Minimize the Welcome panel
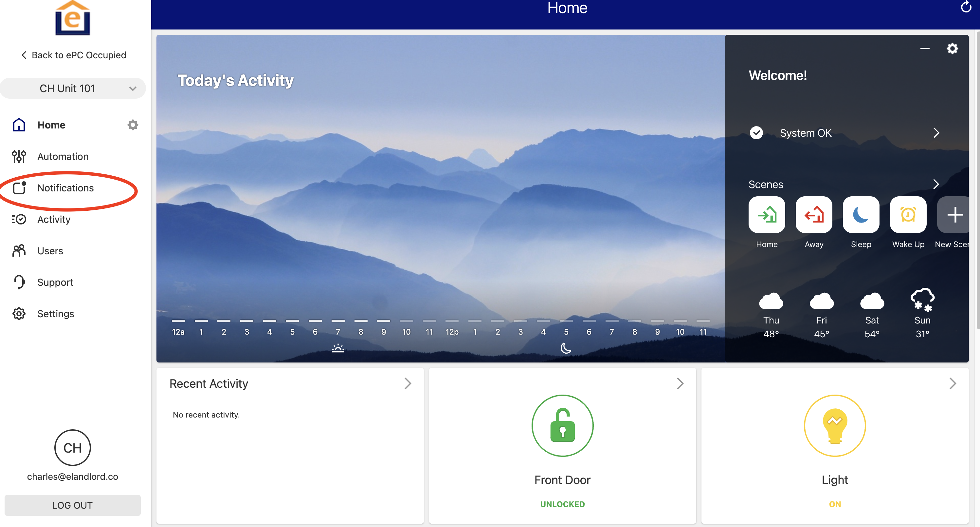Screen dimensions: 980x527 [924, 49]
